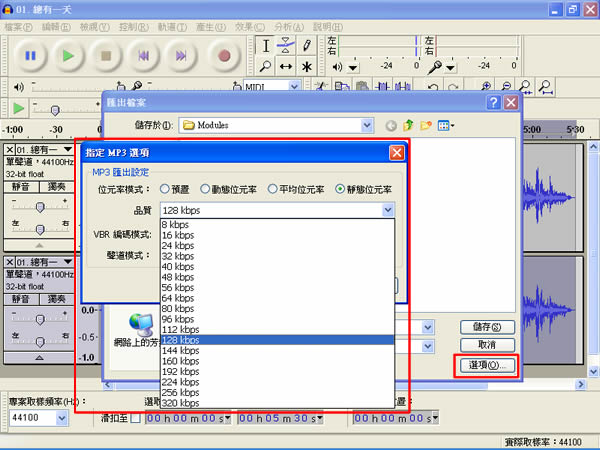The height and width of the screenshot is (450, 600).
Task: Click the red Record button
Action: pyautogui.click(x=224, y=56)
